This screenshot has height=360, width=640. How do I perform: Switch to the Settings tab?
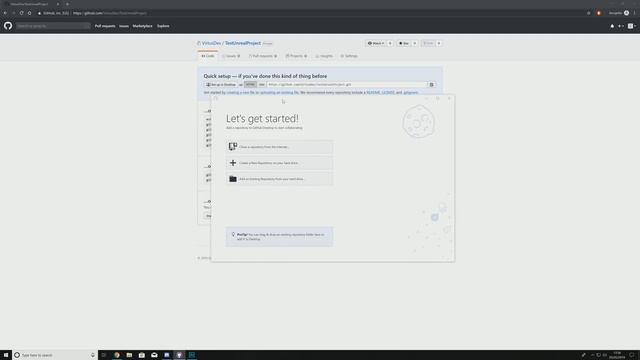tap(349, 56)
